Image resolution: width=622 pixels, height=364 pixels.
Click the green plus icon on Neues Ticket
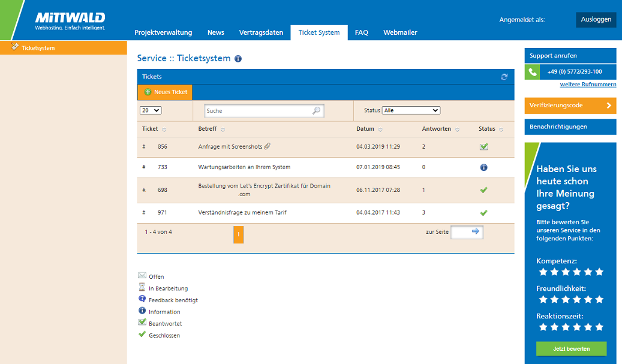[148, 92]
